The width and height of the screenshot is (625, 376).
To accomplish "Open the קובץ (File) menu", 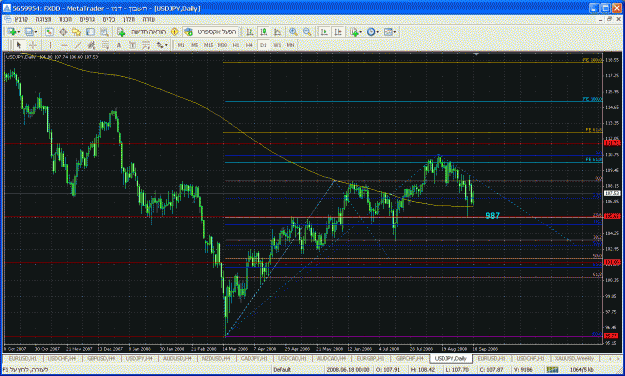I will (x=21, y=19).
